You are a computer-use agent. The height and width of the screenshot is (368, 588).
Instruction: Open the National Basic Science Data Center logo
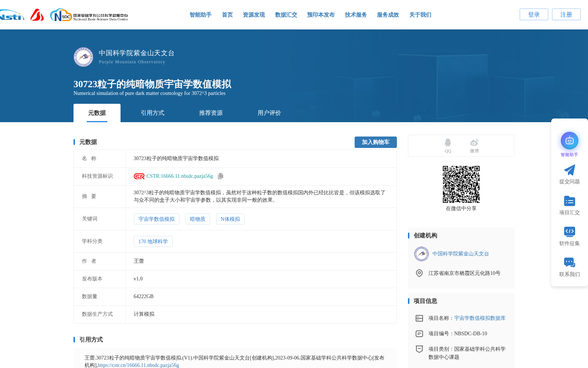[89, 15]
